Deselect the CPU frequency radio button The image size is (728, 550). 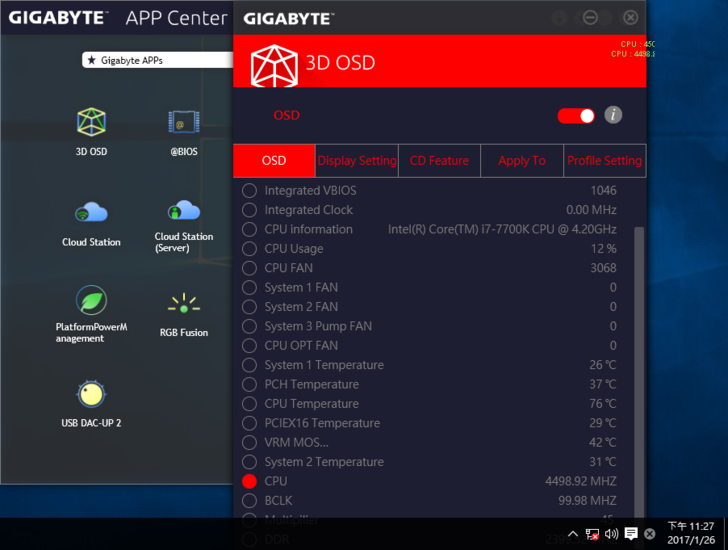(x=249, y=481)
